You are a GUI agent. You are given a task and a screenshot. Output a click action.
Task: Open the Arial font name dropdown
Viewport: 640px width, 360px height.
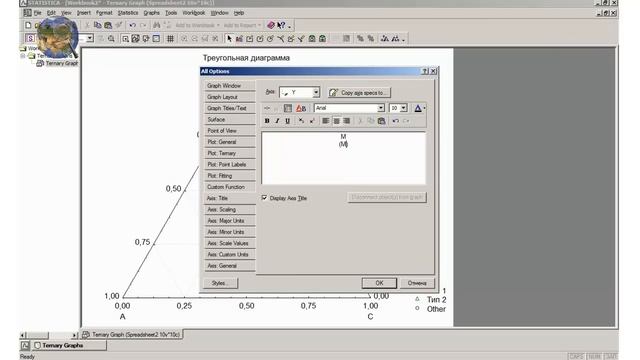pyautogui.click(x=381, y=108)
